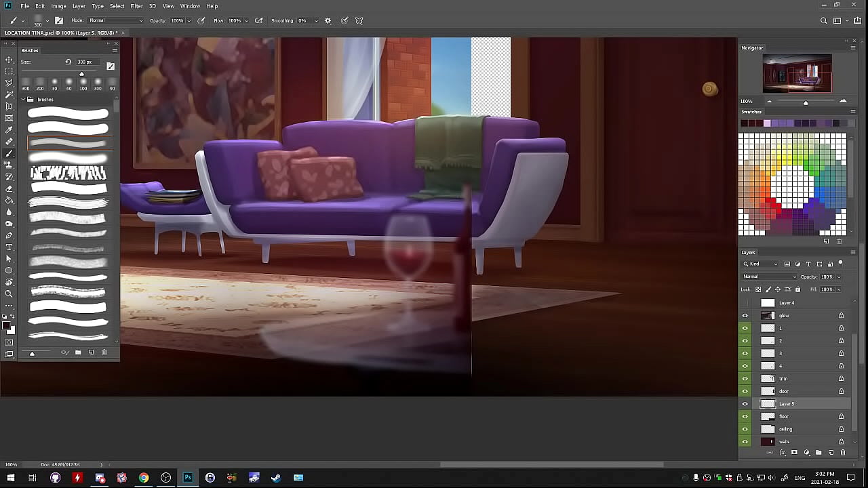
Task: Show Layer 4 by clicking its visibility box
Action: coord(745,303)
